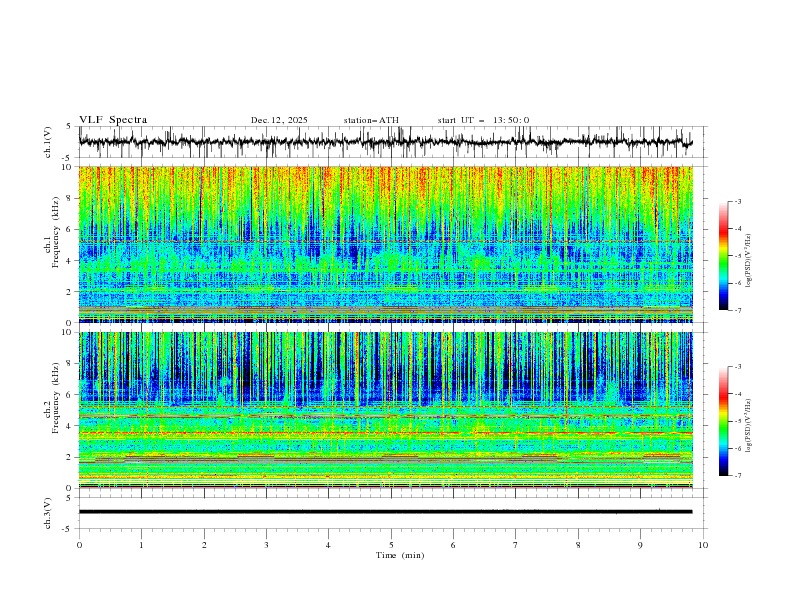Click the date 'Dec. 12, 2025'
Screen dimensions: 792x612
[x=279, y=120]
